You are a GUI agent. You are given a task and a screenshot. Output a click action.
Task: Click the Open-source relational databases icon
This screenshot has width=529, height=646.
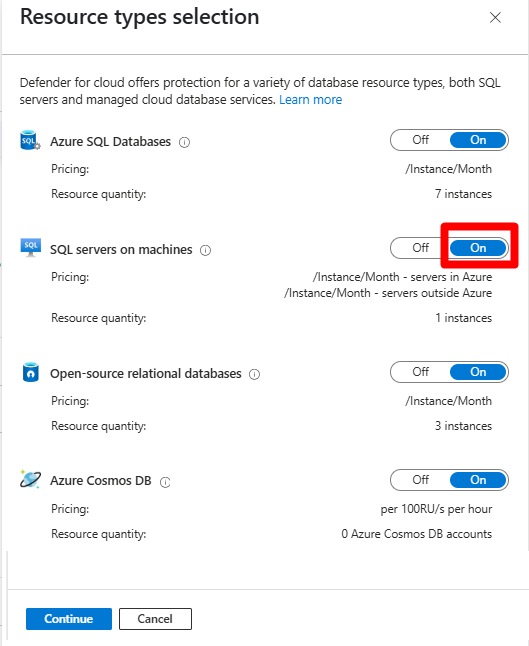[x=30, y=372]
